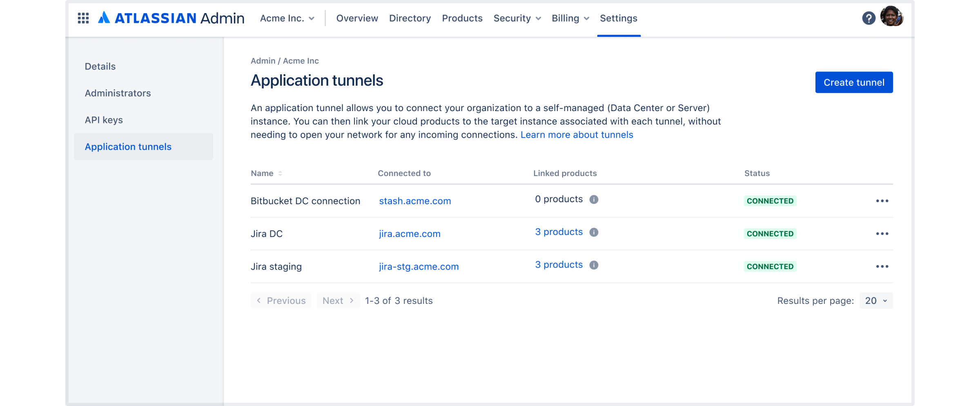Screen dimensions: 980x406
Task: Open the Directory tab
Action: 410,18
